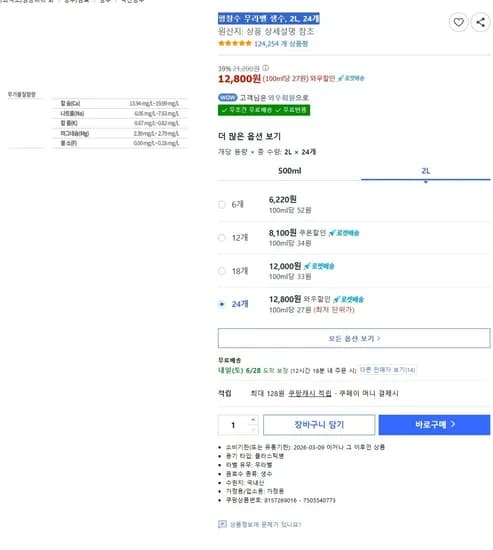Click the rocket delivery icon in the 24개 row
This screenshot has width=493, height=550.
point(348,300)
